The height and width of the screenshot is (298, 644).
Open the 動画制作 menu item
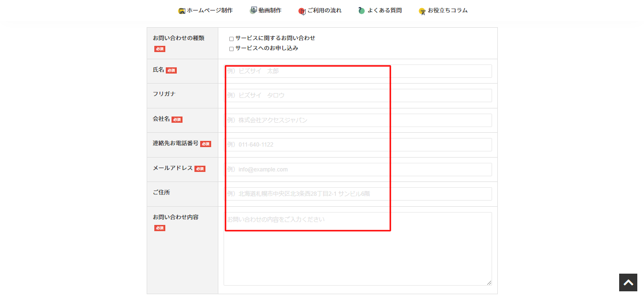270,11
